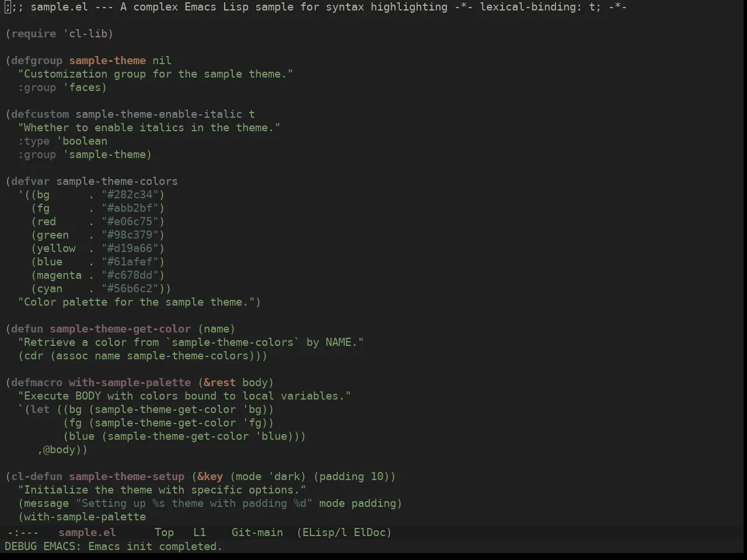Viewport: 747px width, 560px height.
Task: Click the cdr call in (cdr (assoc ...
Action: [x=33, y=355]
